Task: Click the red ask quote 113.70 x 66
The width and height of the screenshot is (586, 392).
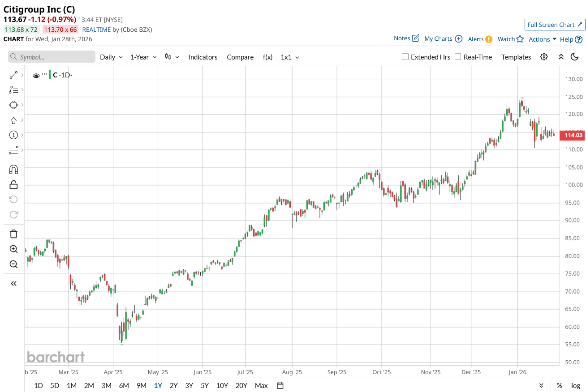Action: 60,30
